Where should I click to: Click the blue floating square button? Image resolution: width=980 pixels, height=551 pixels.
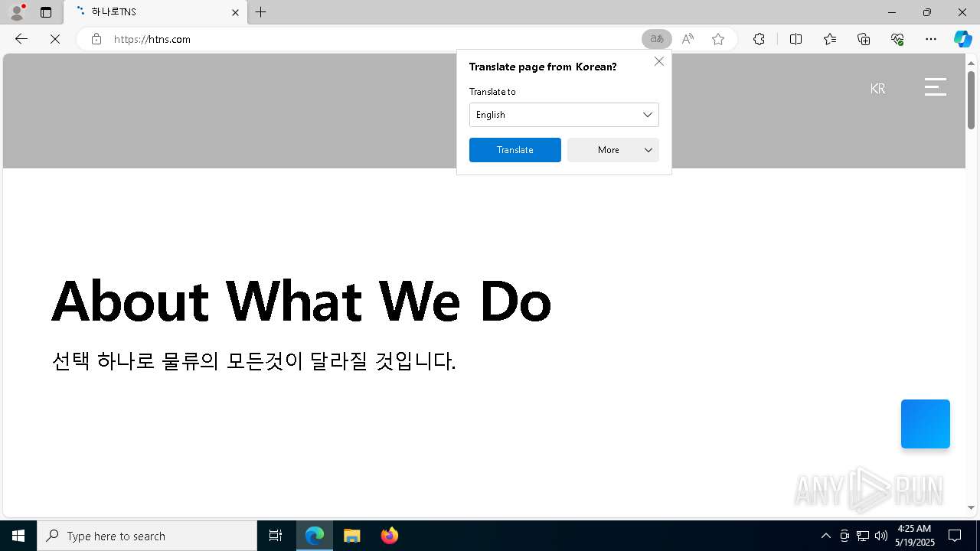[926, 424]
